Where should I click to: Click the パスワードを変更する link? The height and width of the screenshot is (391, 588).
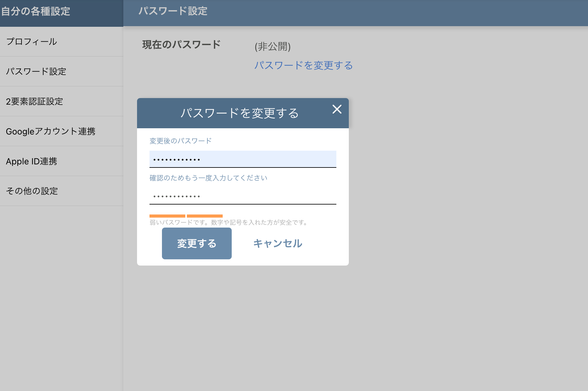[x=303, y=65]
